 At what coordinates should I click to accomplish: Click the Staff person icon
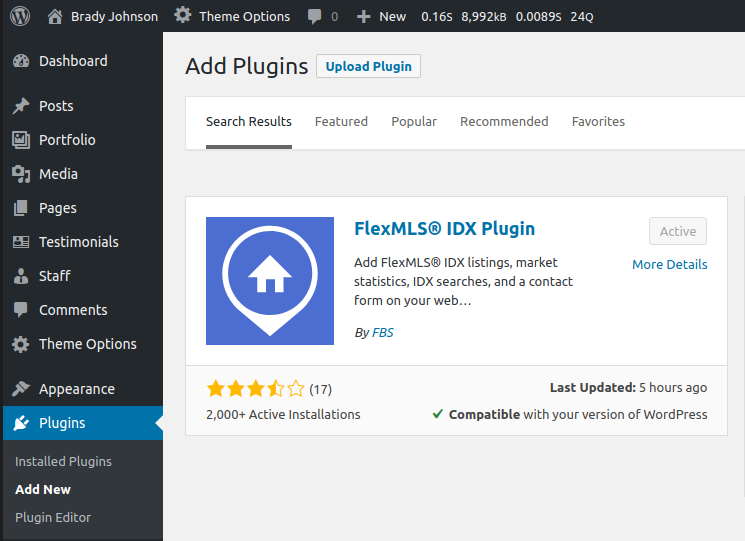click(21, 276)
